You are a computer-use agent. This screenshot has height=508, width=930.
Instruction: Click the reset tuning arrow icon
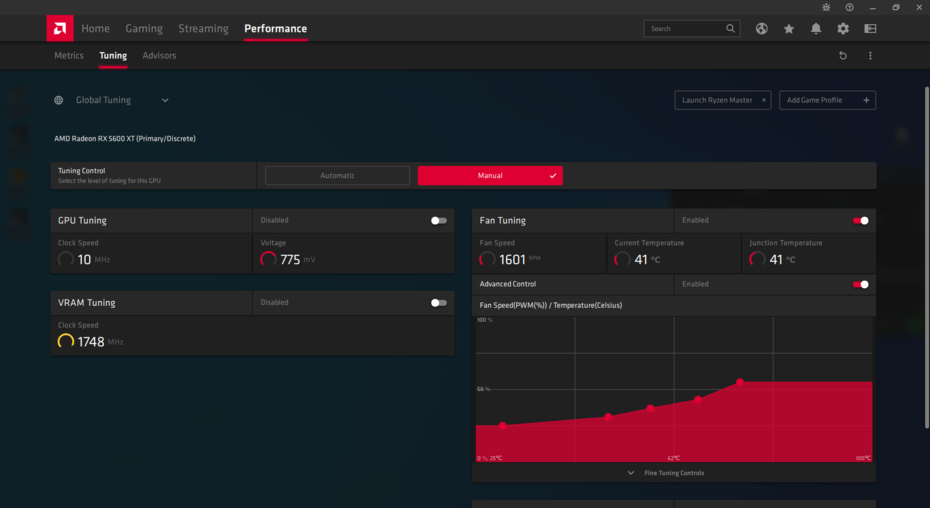[843, 56]
